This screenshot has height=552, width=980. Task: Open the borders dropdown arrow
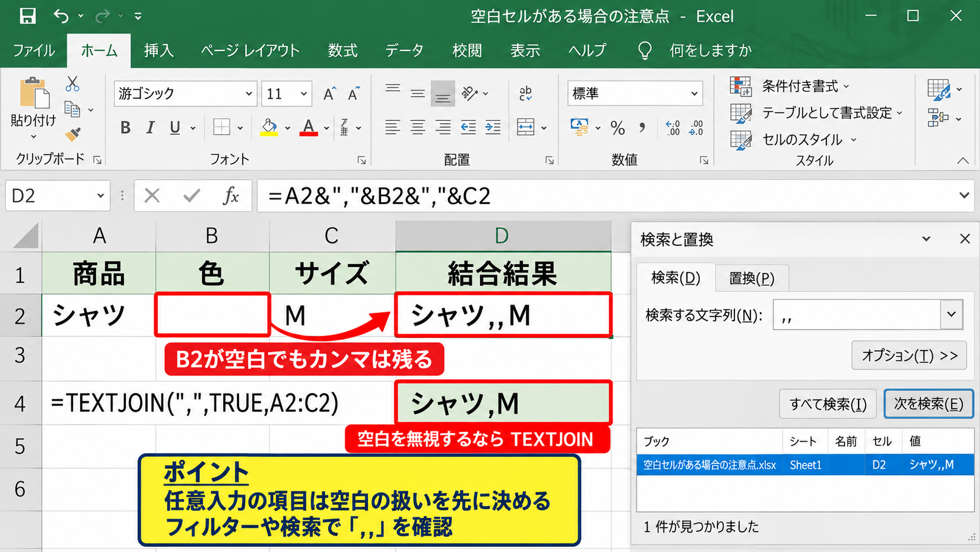(240, 128)
